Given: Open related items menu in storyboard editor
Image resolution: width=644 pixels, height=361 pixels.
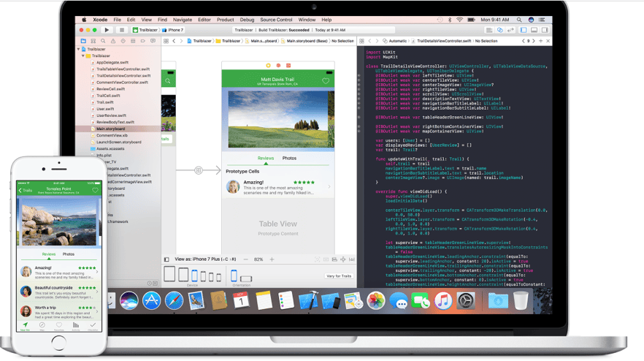Looking at the screenshot, I should 166,41.
